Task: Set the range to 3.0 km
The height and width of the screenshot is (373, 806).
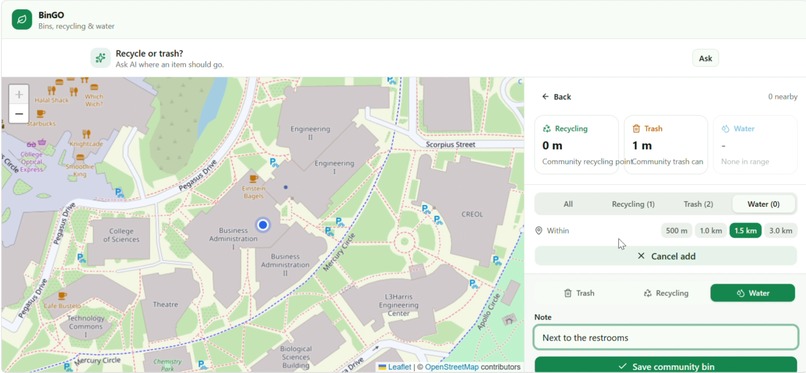Action: (780, 231)
